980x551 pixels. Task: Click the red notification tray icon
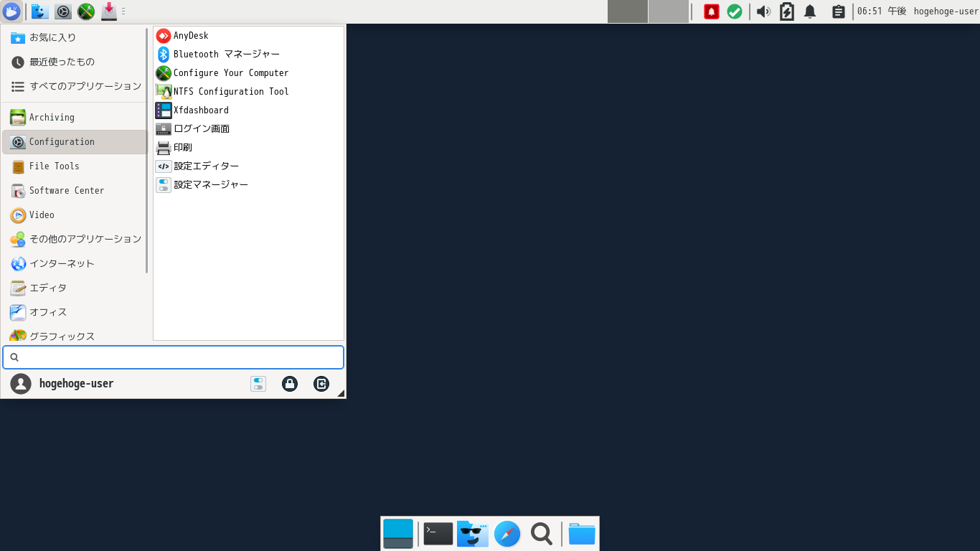tap(712, 11)
